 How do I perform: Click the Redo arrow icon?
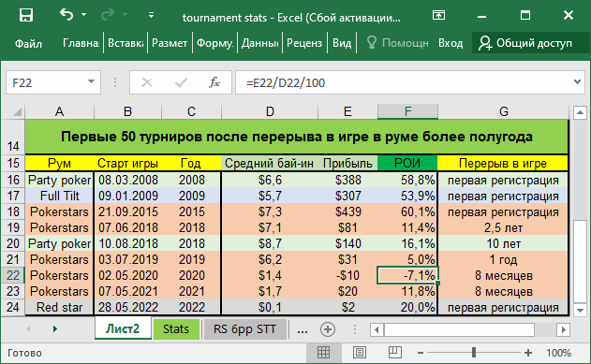(x=108, y=15)
